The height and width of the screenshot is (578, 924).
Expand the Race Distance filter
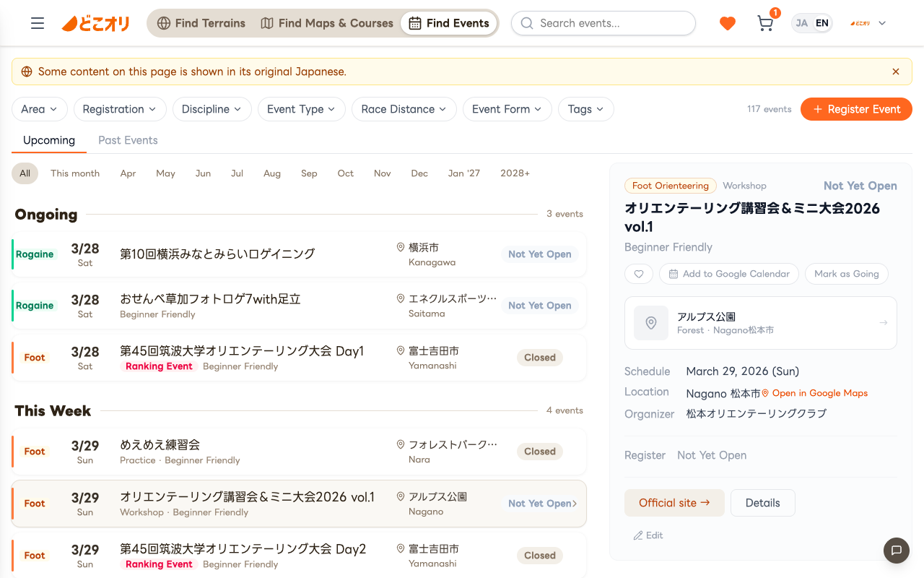point(404,109)
